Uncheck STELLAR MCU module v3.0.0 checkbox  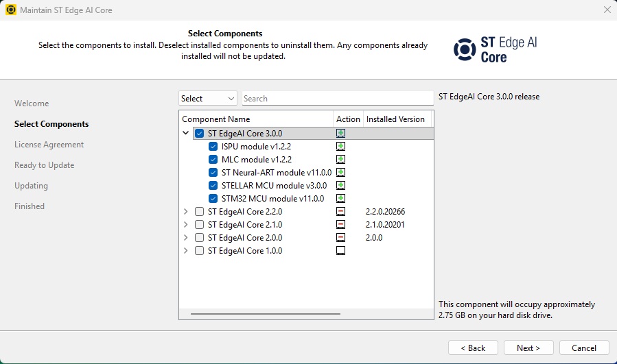point(213,185)
